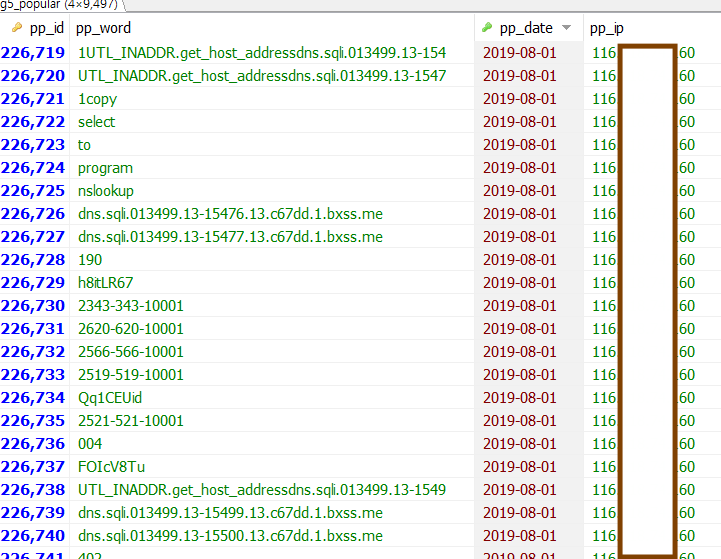
Task: Select row id 226,736
Action: [x=33, y=444]
